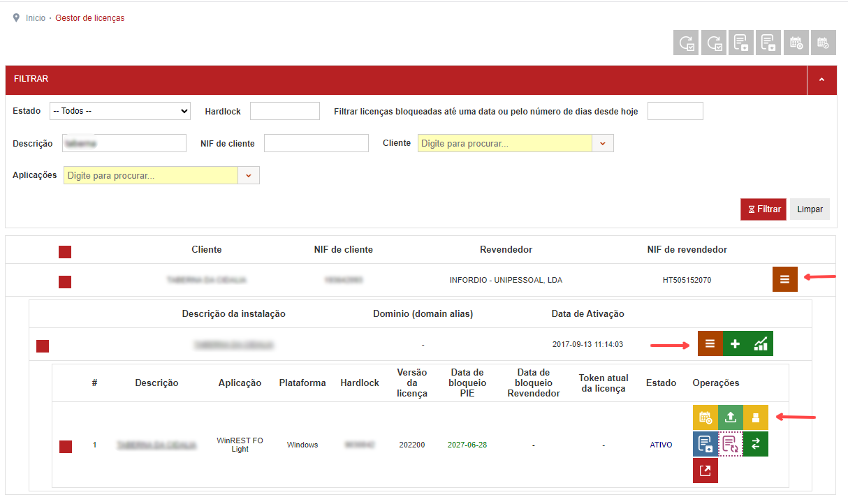Image resolution: width=848 pixels, height=504 pixels.
Task: Click the red external-link open icon
Action: tap(706, 470)
